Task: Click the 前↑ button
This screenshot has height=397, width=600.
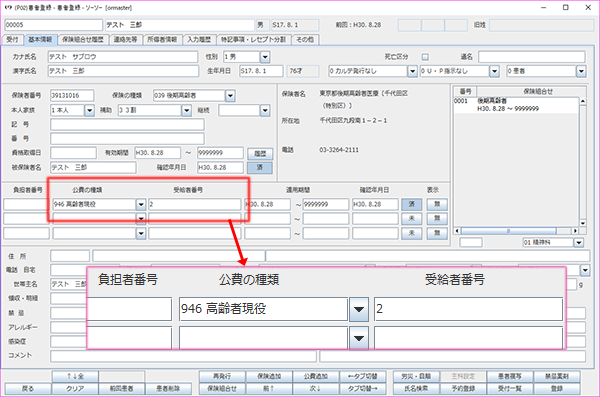Action: tap(269, 389)
